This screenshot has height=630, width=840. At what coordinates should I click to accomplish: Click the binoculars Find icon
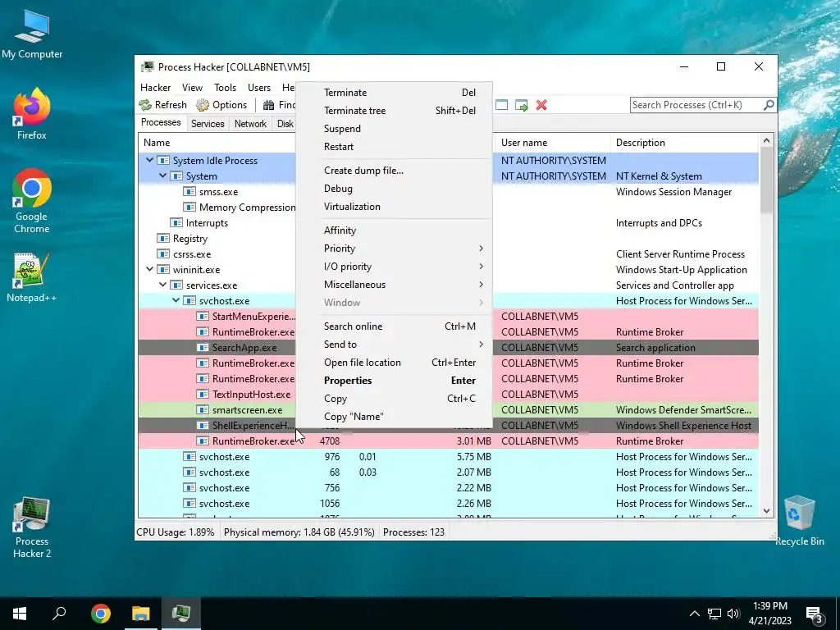[269, 105]
